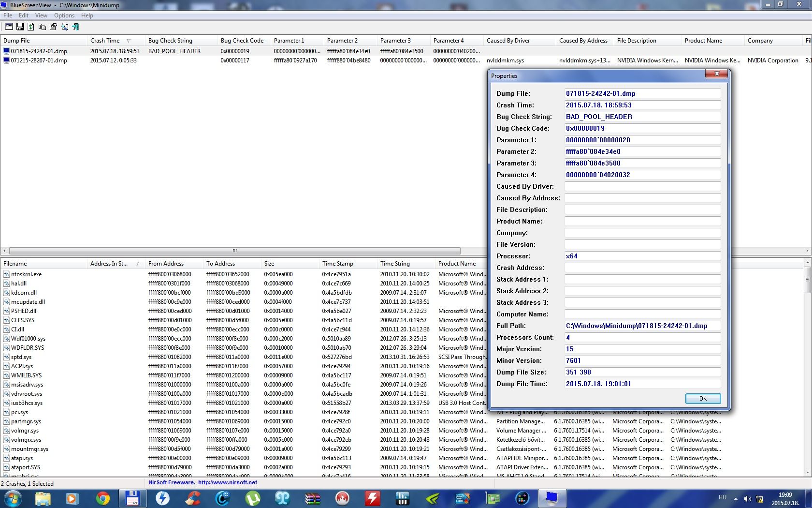Open the Edit menu
Viewport: 812px width, 508px height.
(24, 15)
